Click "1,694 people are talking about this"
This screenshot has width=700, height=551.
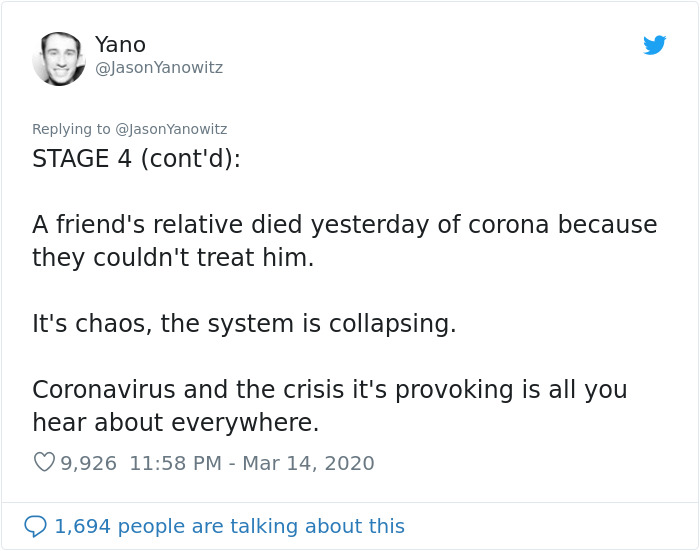[x=229, y=526]
